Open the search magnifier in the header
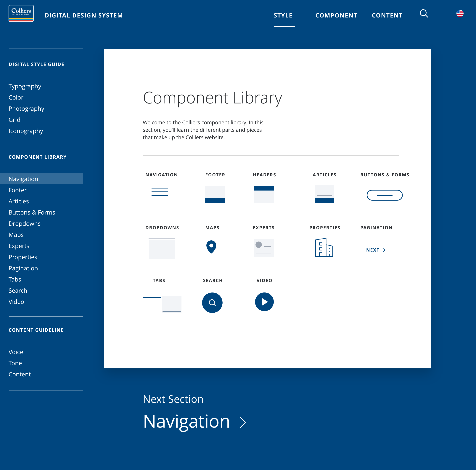 (x=424, y=13)
